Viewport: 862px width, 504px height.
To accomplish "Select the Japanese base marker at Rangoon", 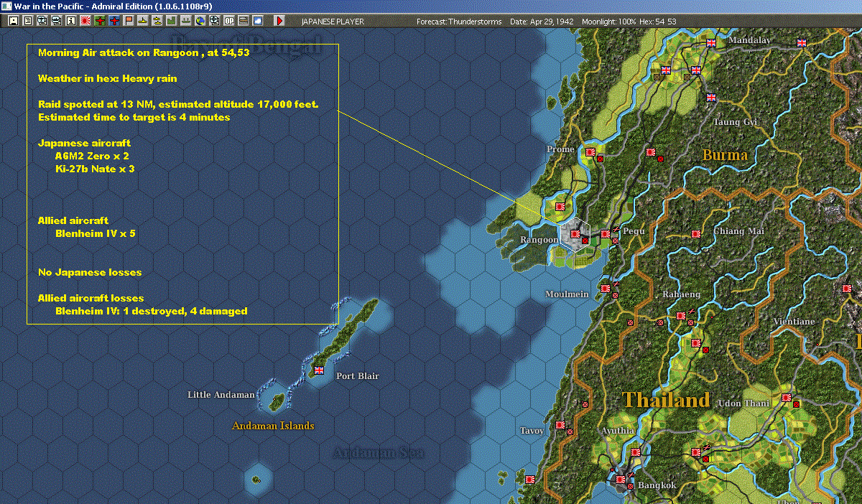I will [x=575, y=233].
